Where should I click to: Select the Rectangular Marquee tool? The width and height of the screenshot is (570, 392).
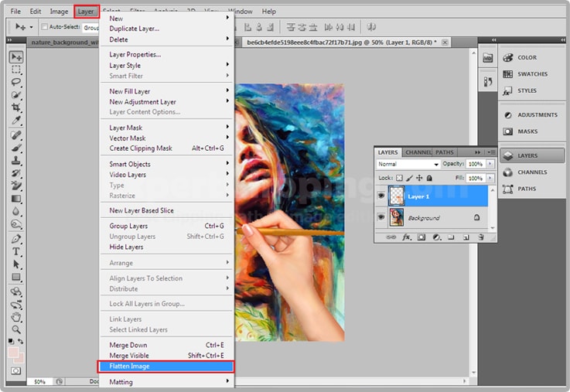pyautogui.click(x=16, y=70)
